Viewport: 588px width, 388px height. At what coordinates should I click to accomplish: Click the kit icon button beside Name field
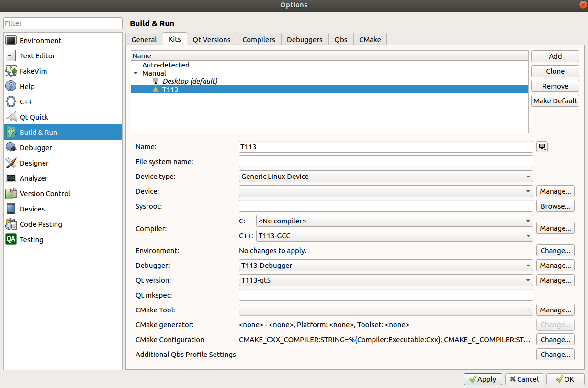(x=542, y=147)
